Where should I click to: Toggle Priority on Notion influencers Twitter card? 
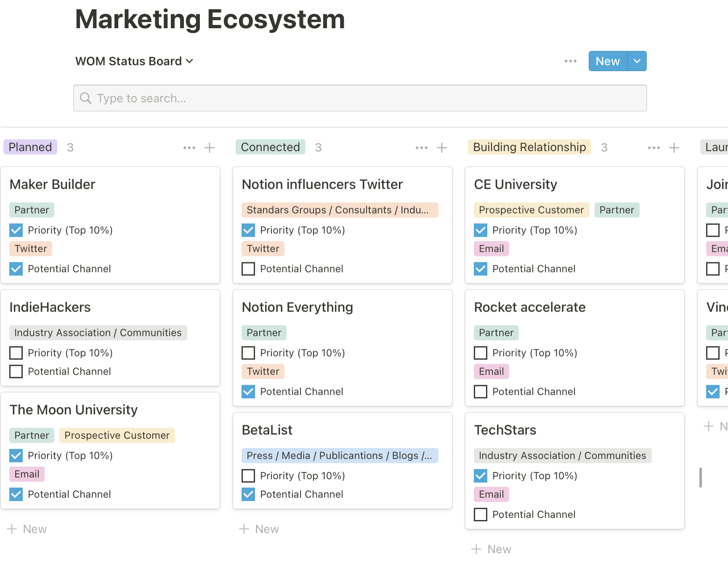click(x=248, y=230)
